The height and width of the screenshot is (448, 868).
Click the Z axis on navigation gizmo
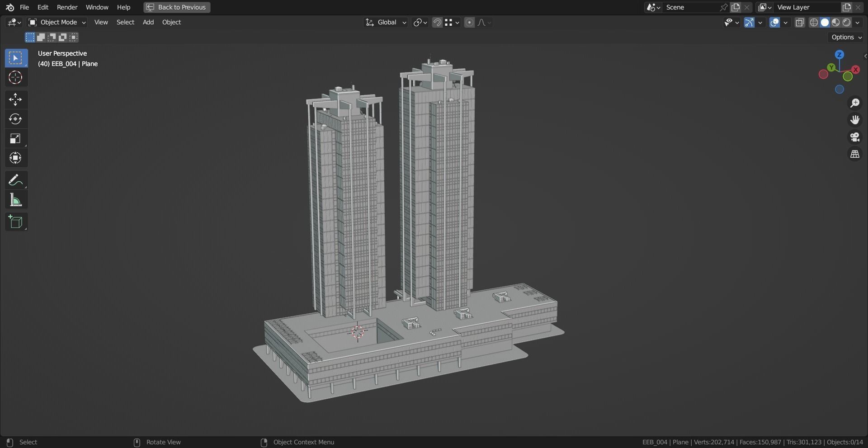pyautogui.click(x=840, y=55)
